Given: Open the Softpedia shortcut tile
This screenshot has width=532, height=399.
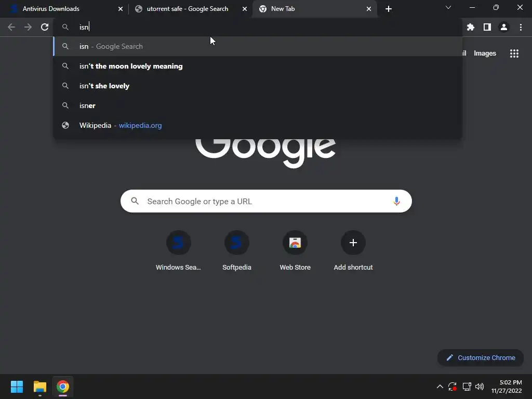Looking at the screenshot, I should pos(237,251).
